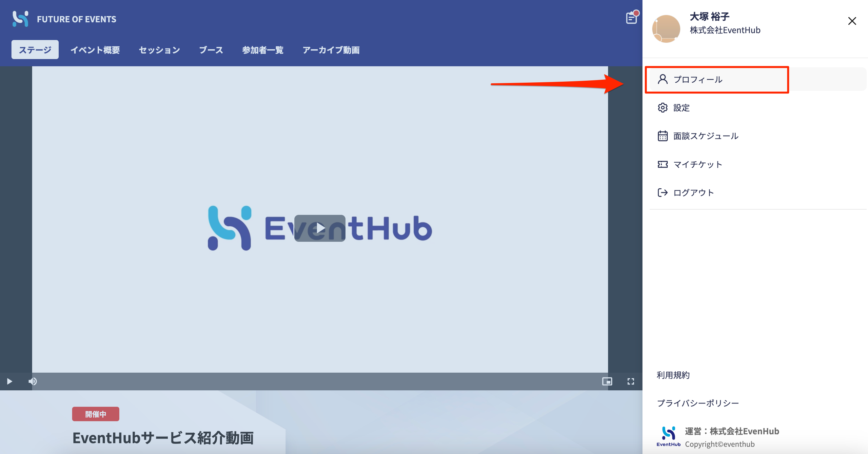Open プロフィール from the side menu

[698, 80]
